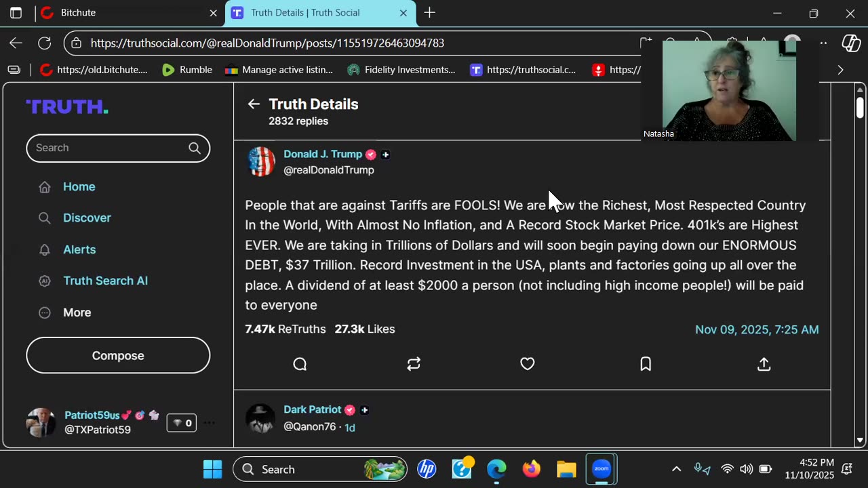This screenshot has width=868, height=488.
Task: Open the Donald J. Trump profile name link
Action: pyautogui.click(x=323, y=155)
